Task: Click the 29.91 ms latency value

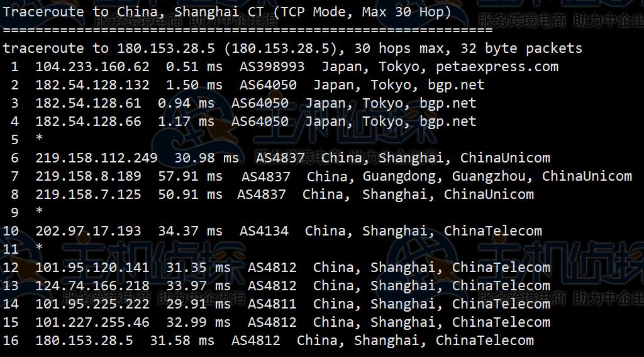Action: click(x=198, y=304)
